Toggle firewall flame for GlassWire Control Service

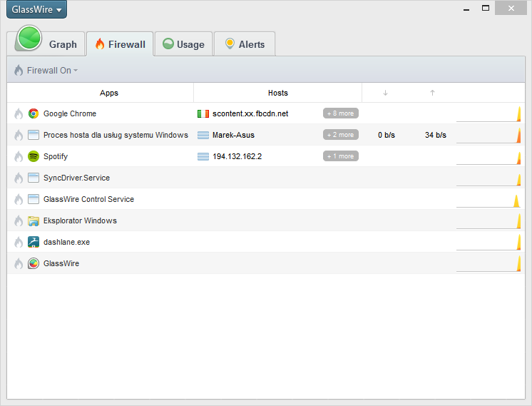[19, 199]
